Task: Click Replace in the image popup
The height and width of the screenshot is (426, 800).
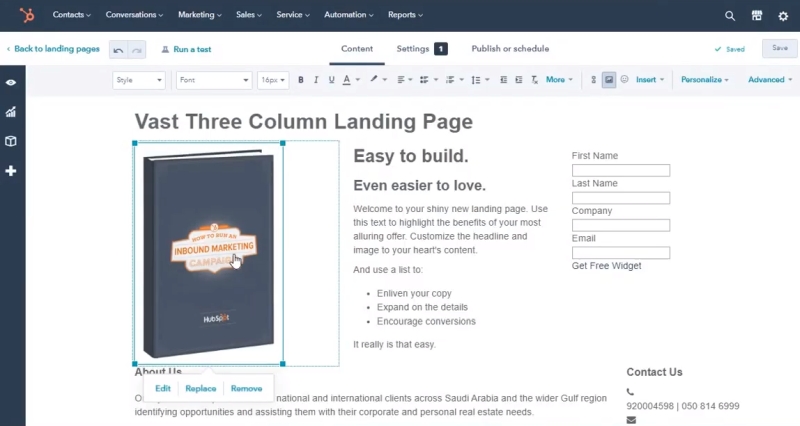Action: (x=201, y=388)
